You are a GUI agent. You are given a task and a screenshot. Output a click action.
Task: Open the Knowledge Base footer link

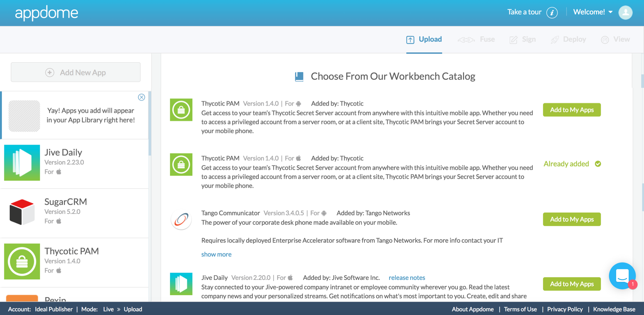(614, 309)
